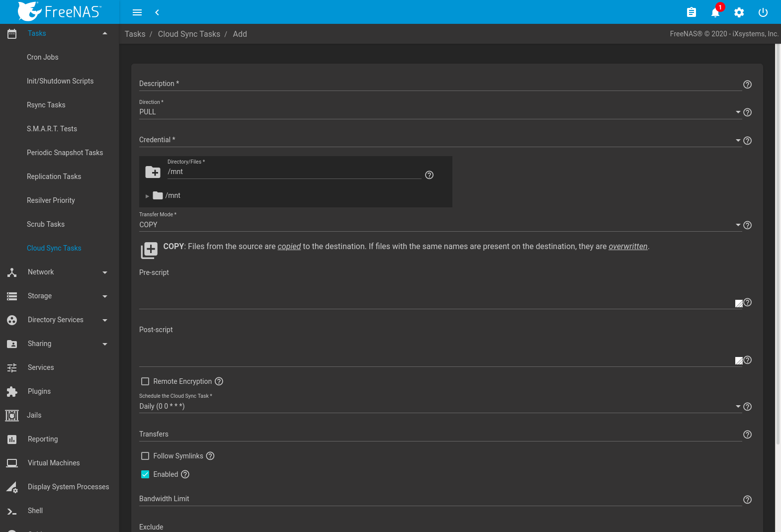
Task: Click the collapse sidebar back arrow
Action: pyautogui.click(x=157, y=12)
